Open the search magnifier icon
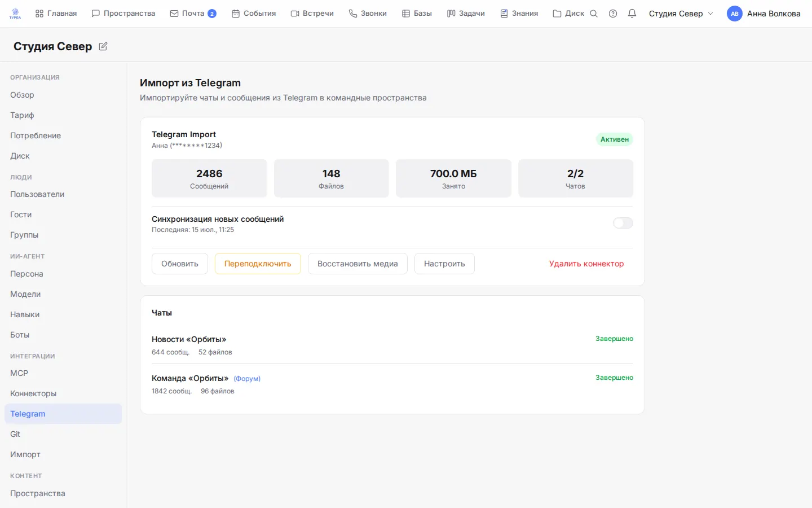 tap(594, 14)
